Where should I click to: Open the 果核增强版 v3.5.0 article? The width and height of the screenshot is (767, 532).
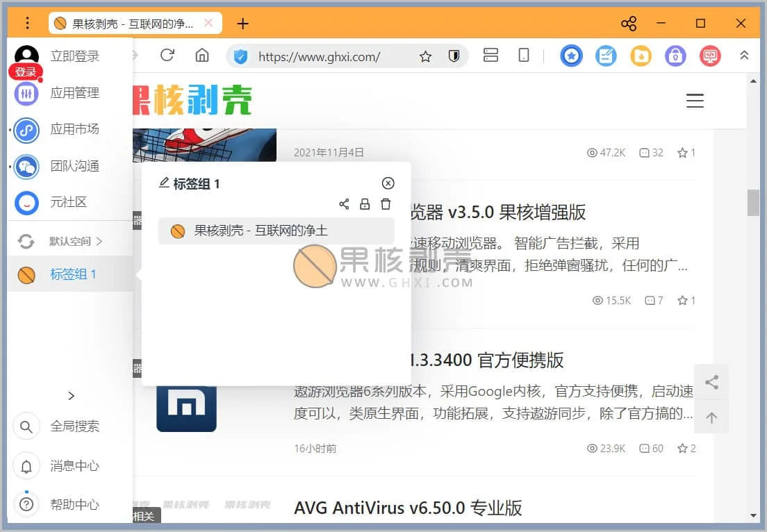click(x=498, y=213)
